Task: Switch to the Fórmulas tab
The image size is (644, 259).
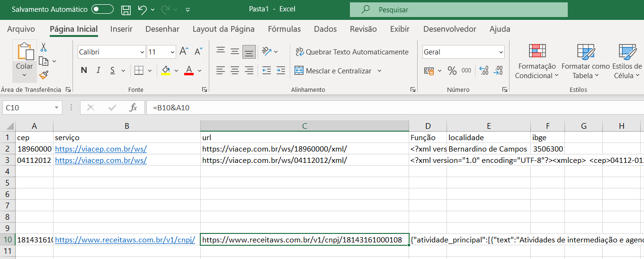Action: [284, 29]
